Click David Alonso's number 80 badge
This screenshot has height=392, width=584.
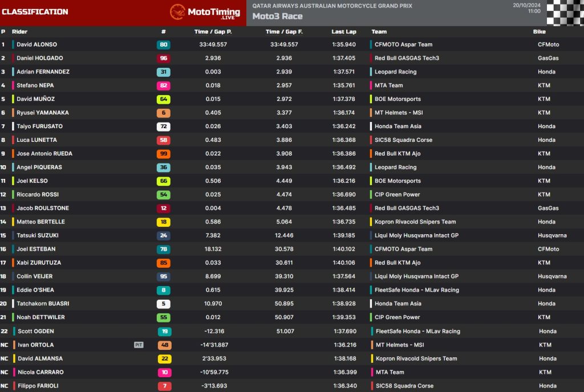click(163, 44)
